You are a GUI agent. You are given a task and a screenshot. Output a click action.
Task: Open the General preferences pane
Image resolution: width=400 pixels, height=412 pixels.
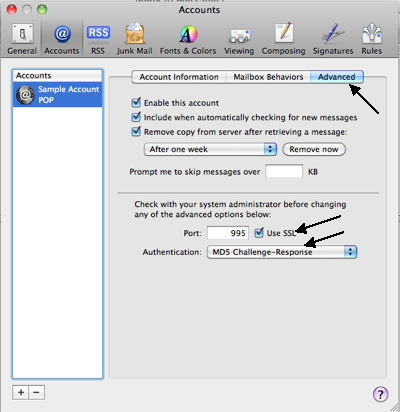click(x=22, y=39)
